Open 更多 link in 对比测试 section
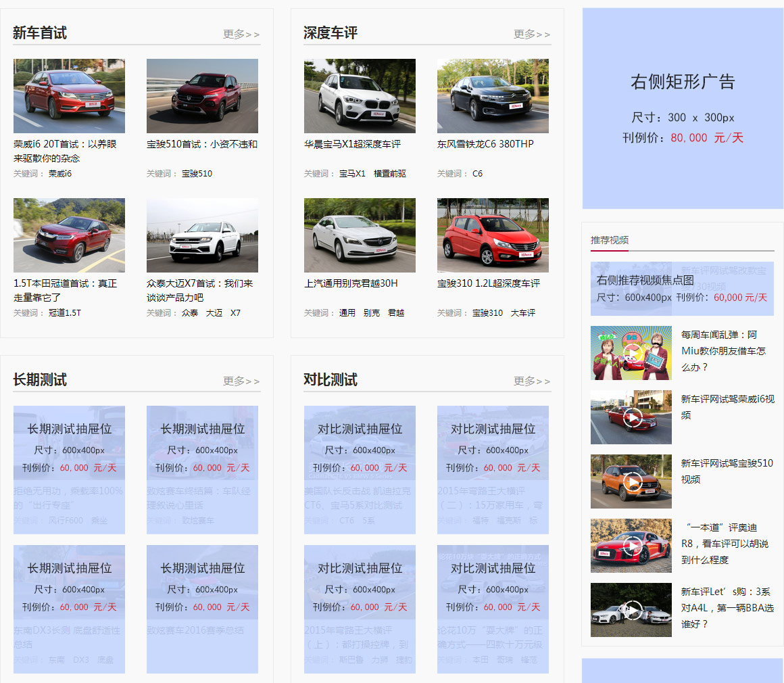The image size is (784, 683). click(531, 381)
